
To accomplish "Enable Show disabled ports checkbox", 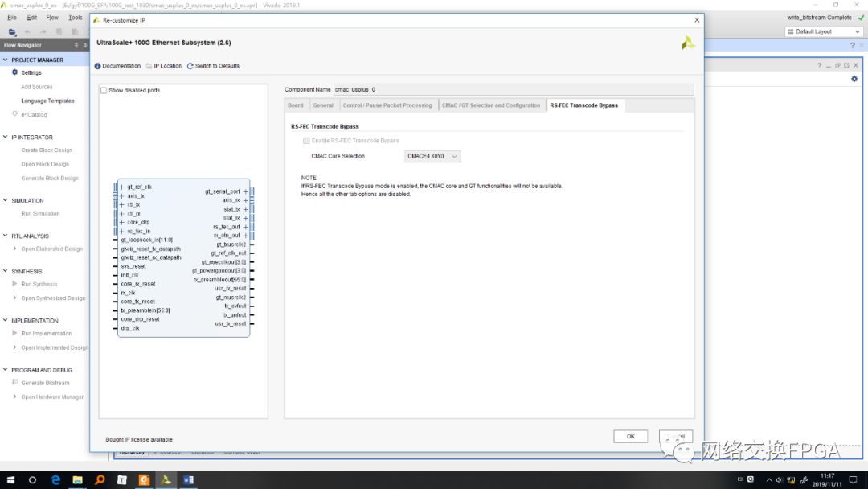I will (104, 90).
